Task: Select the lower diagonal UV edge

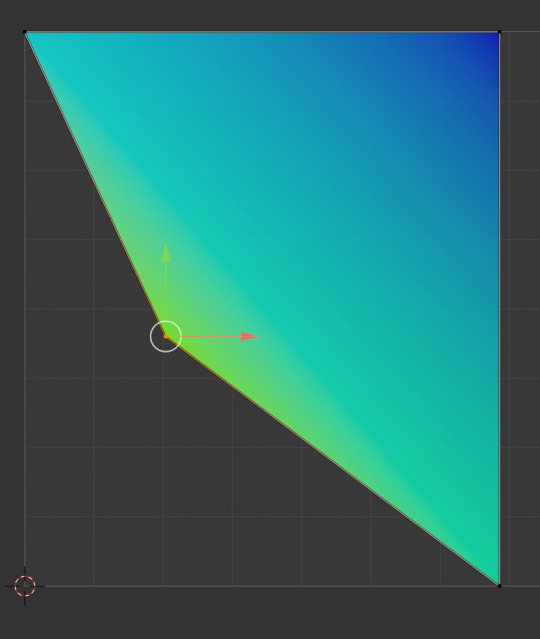Action: click(333, 461)
